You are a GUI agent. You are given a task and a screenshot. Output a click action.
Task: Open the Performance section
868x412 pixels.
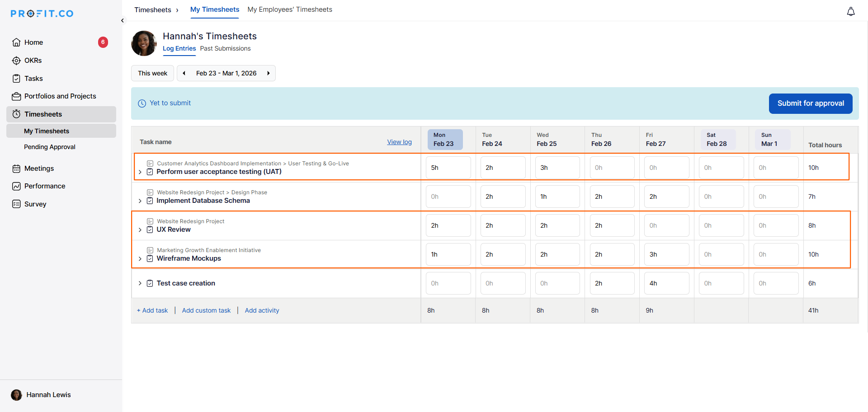point(44,186)
